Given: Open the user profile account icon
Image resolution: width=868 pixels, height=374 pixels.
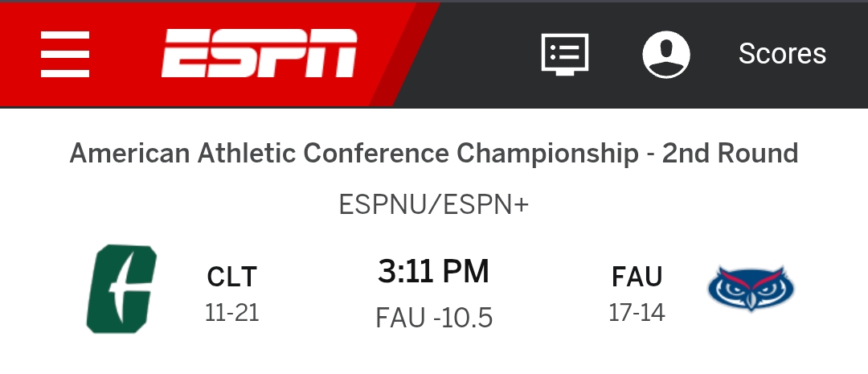Looking at the screenshot, I should coord(666,55).
